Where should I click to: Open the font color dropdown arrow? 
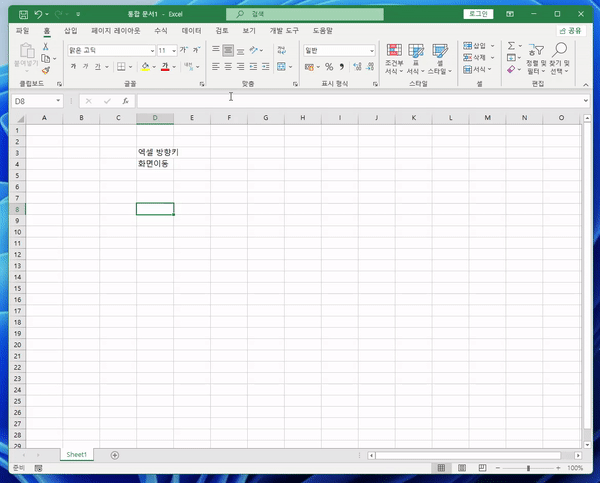pyautogui.click(x=174, y=67)
